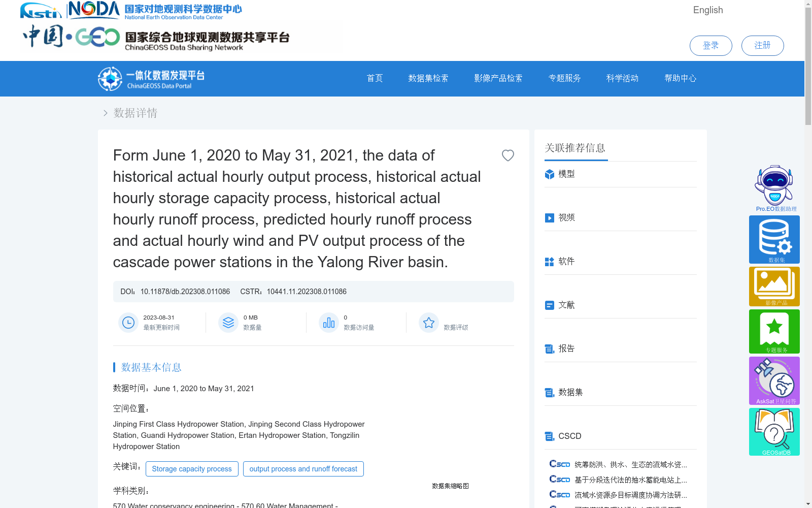Click the bar chart icon for 数据访问量
This screenshot has height=508, width=812.
(329, 323)
